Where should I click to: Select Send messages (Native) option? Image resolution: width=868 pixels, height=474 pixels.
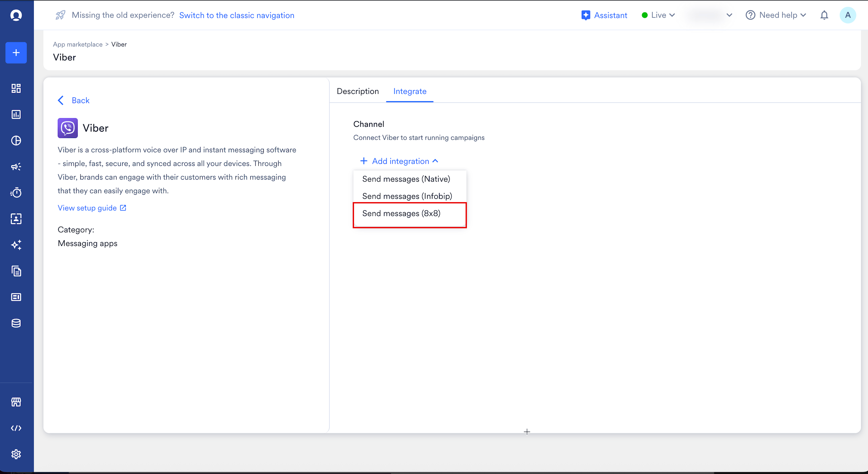coord(410,179)
